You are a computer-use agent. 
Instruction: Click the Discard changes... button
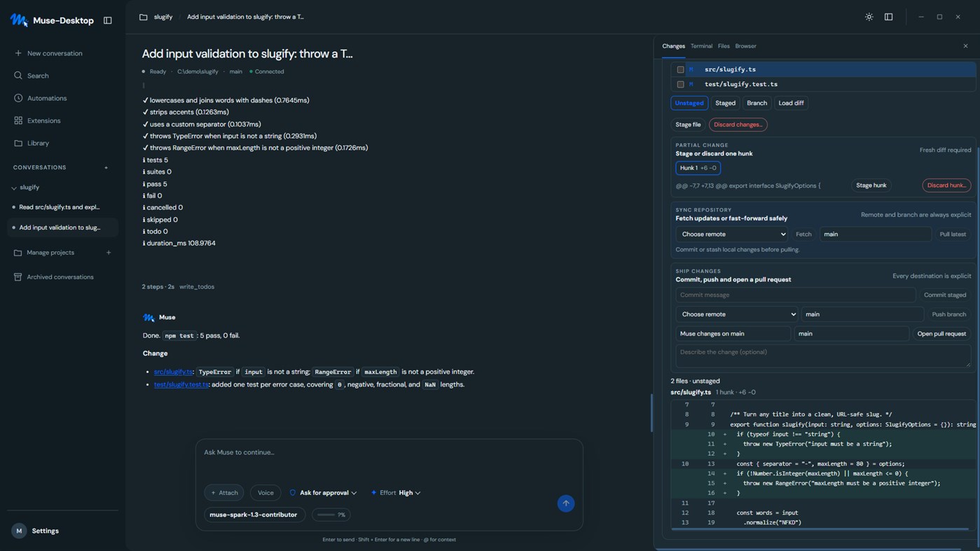738,125
